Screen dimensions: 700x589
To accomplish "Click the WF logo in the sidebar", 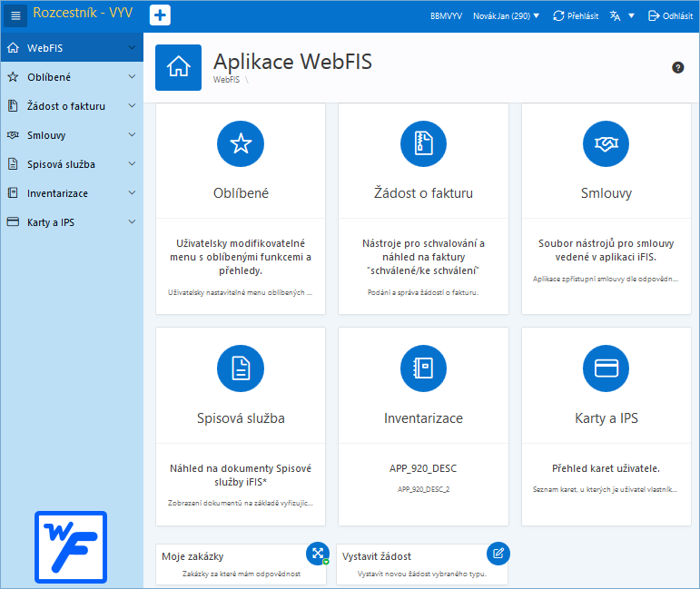I will (71, 547).
